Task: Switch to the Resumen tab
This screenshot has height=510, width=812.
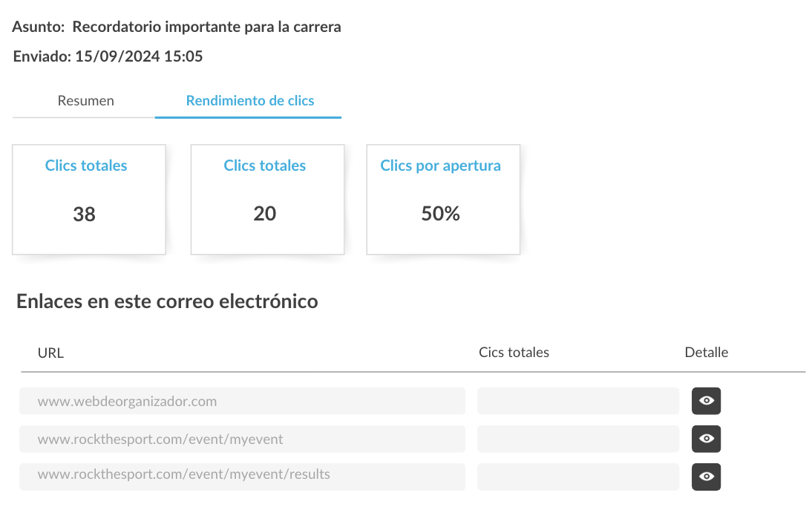Action: pyautogui.click(x=85, y=100)
